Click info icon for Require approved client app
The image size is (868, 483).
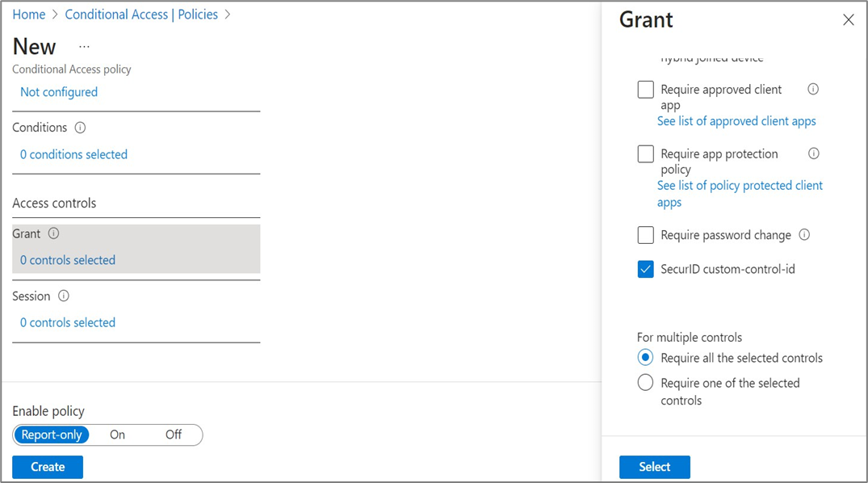[x=813, y=90]
